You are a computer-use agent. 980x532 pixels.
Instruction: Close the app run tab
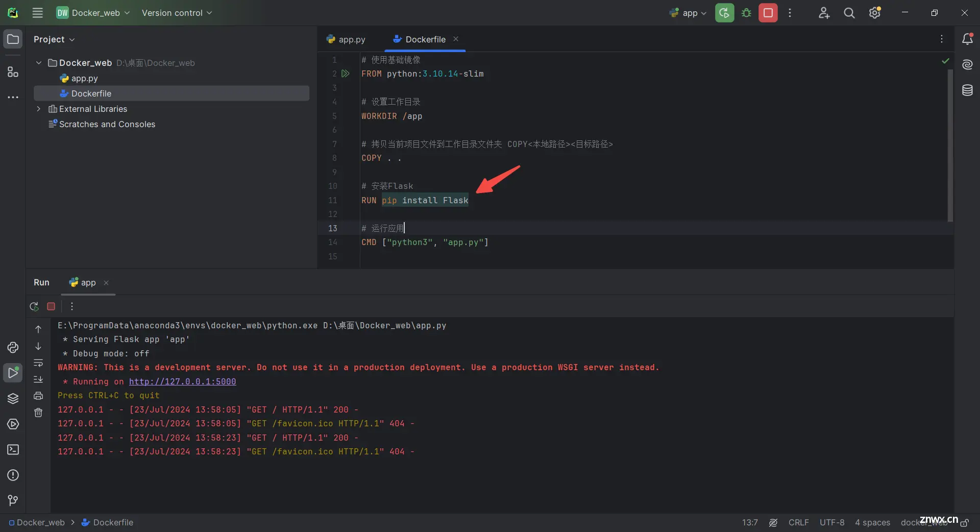106,283
